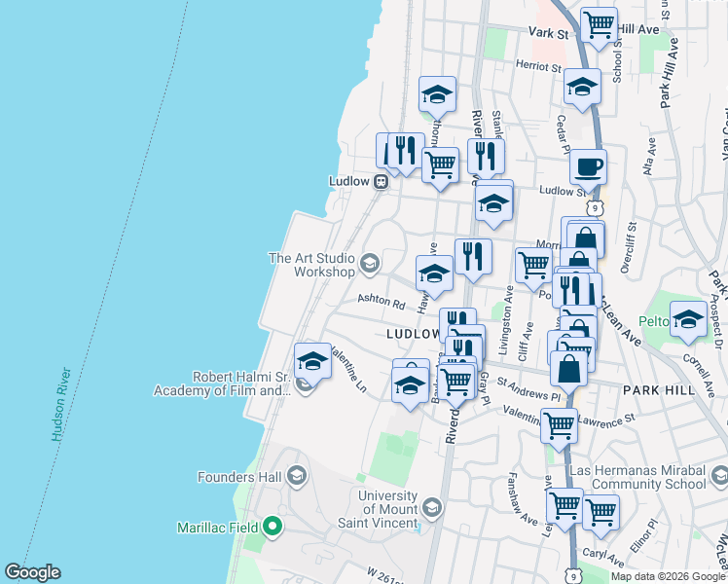
Task: Click the Hudson River label
Action: [61, 404]
